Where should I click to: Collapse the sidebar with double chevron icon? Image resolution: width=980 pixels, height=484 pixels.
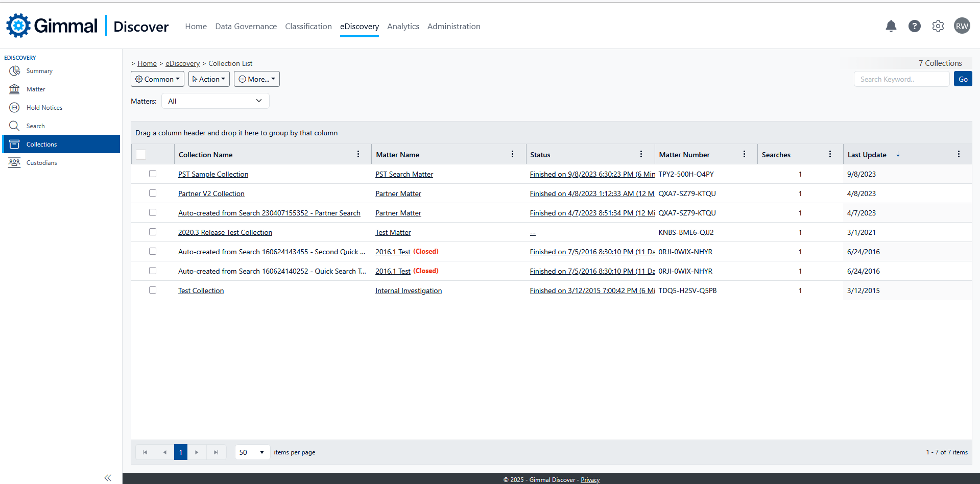(108, 477)
